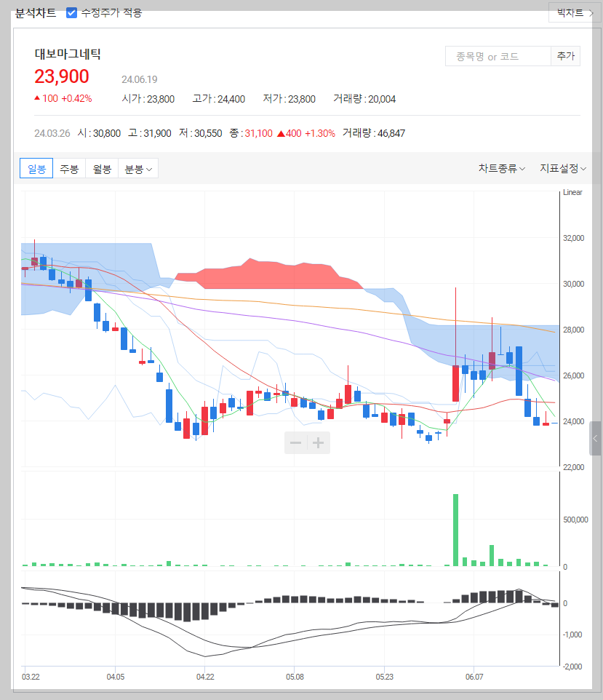Click the tallest green volume bar

coord(456,530)
